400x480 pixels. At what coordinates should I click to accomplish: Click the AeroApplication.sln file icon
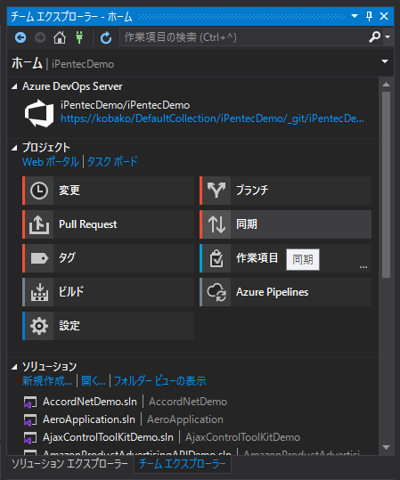pos(30,420)
